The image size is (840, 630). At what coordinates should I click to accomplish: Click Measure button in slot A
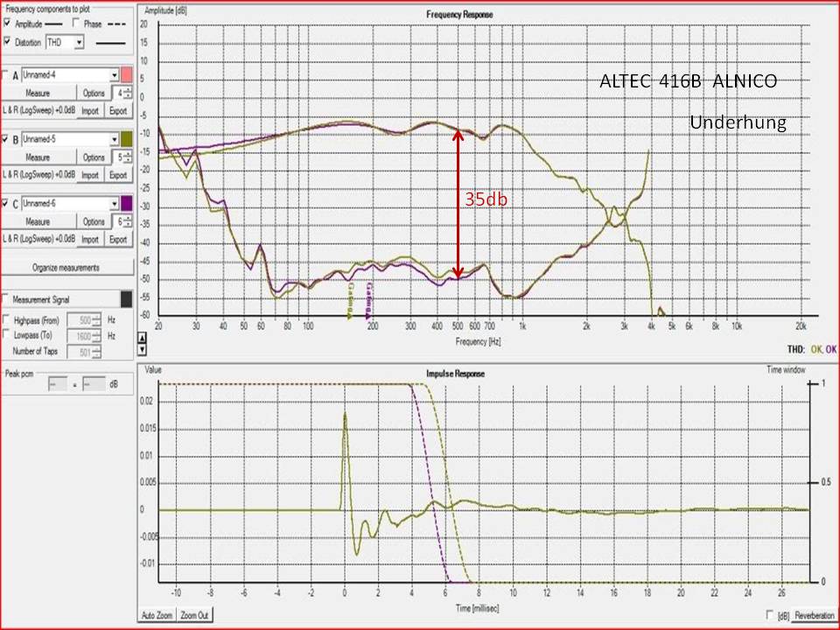pyautogui.click(x=38, y=94)
